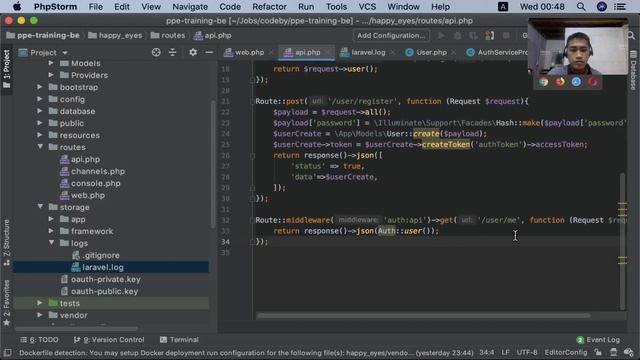Open the Event Log
Image resolution: width=640 pixels, height=360 pixels.
[x=598, y=340]
